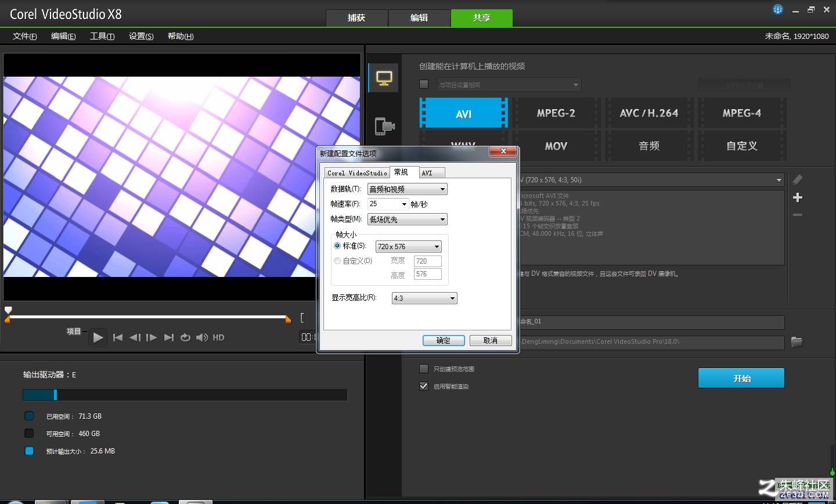The image size is (836, 504).
Task: Switch to the 常规 tab in dialog
Action: point(403,172)
